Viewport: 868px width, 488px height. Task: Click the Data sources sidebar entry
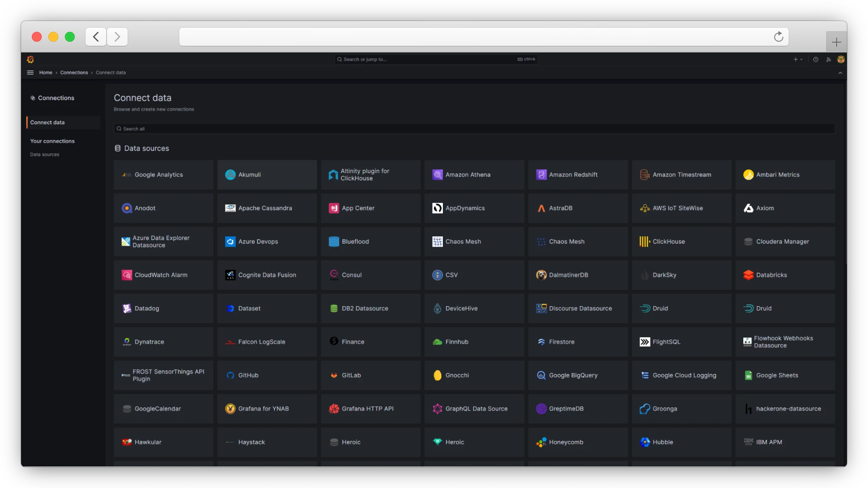coord(45,154)
